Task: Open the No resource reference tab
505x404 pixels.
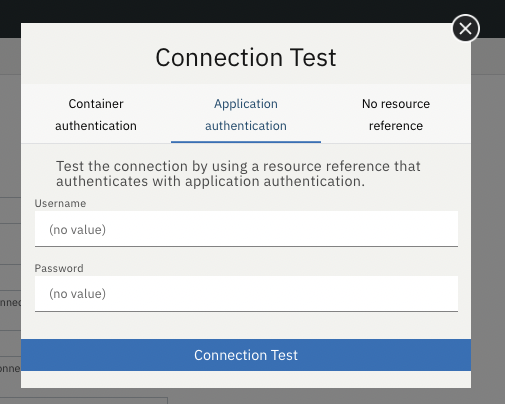Action: 396,115
